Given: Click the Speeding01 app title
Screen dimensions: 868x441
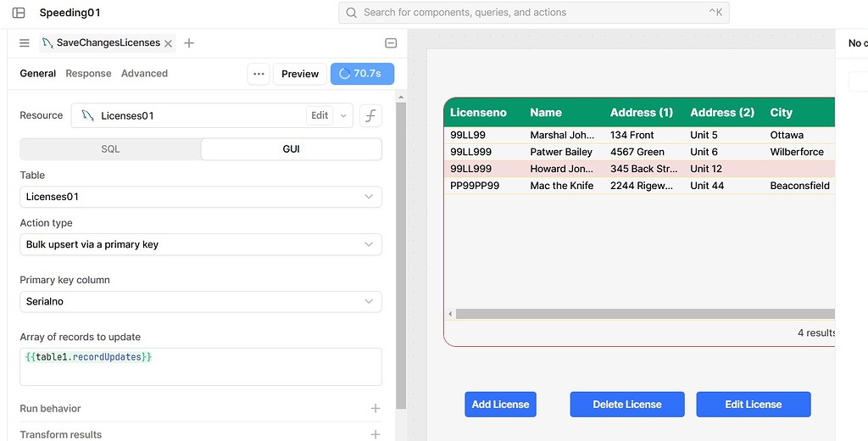Looking at the screenshot, I should [x=70, y=13].
